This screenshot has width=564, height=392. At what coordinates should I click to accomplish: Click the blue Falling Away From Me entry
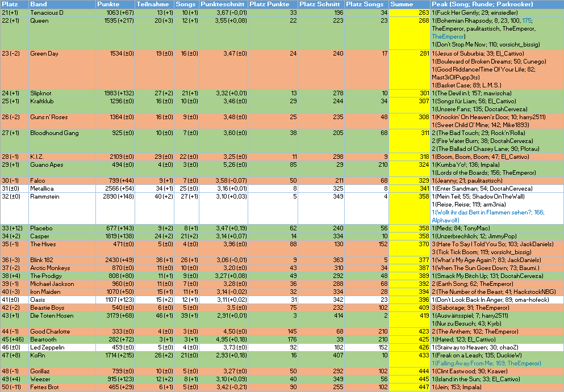tap(486, 363)
